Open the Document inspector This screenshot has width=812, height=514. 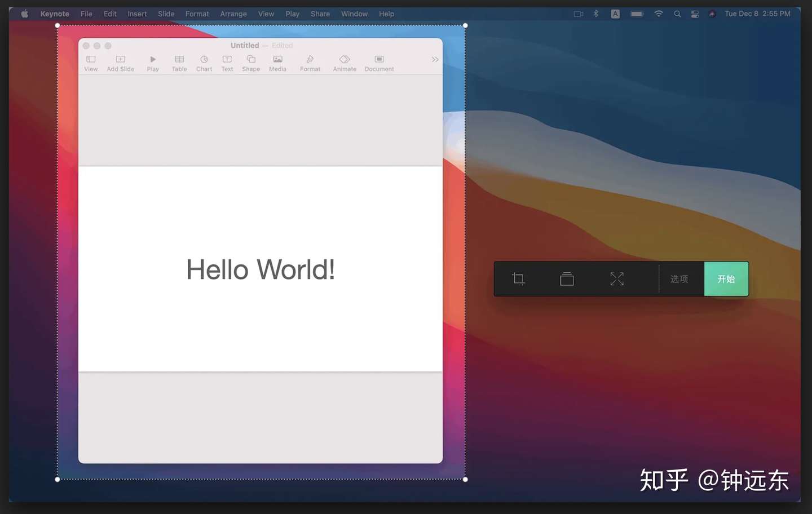coord(379,63)
